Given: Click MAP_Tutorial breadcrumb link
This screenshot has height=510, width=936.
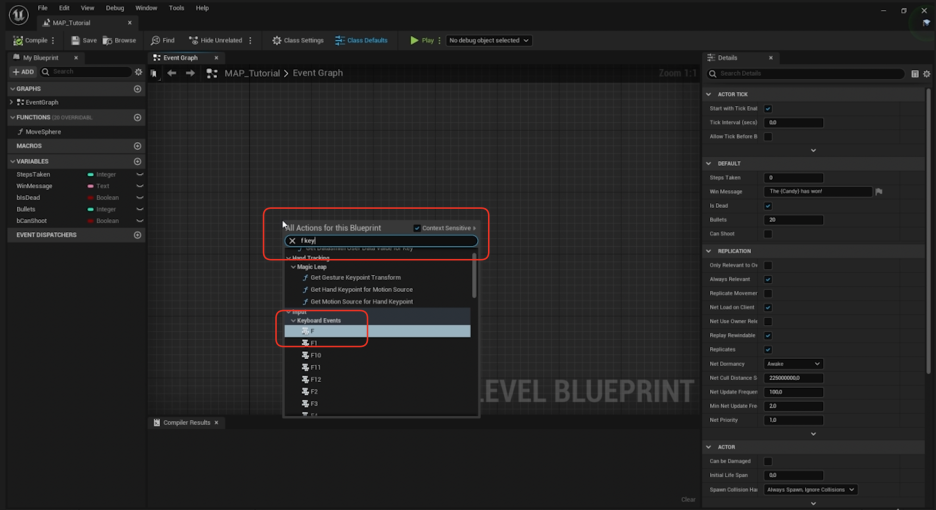Looking at the screenshot, I should (x=252, y=73).
